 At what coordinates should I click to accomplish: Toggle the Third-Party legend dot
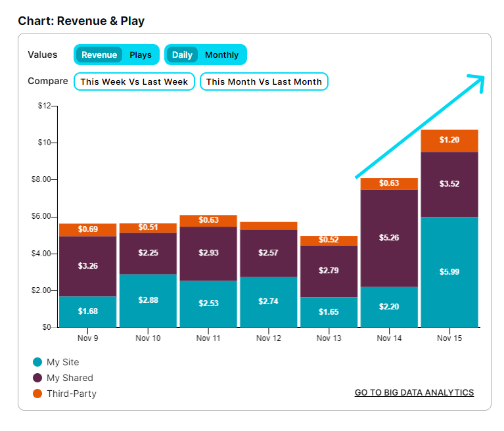(37, 394)
